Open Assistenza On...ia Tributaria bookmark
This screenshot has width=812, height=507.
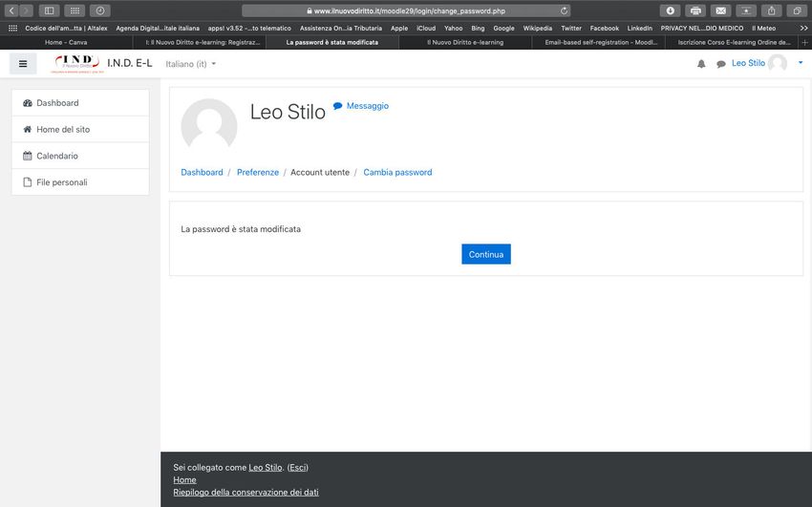click(341, 29)
